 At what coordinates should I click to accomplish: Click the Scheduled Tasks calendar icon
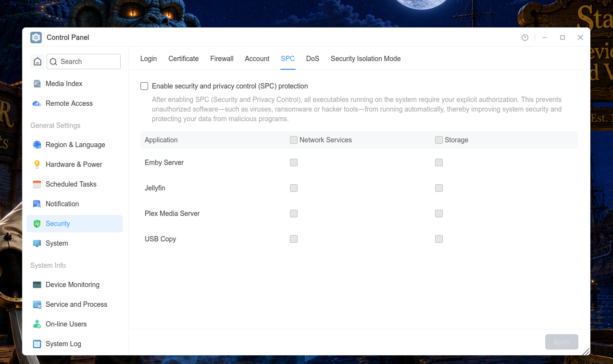click(x=37, y=184)
